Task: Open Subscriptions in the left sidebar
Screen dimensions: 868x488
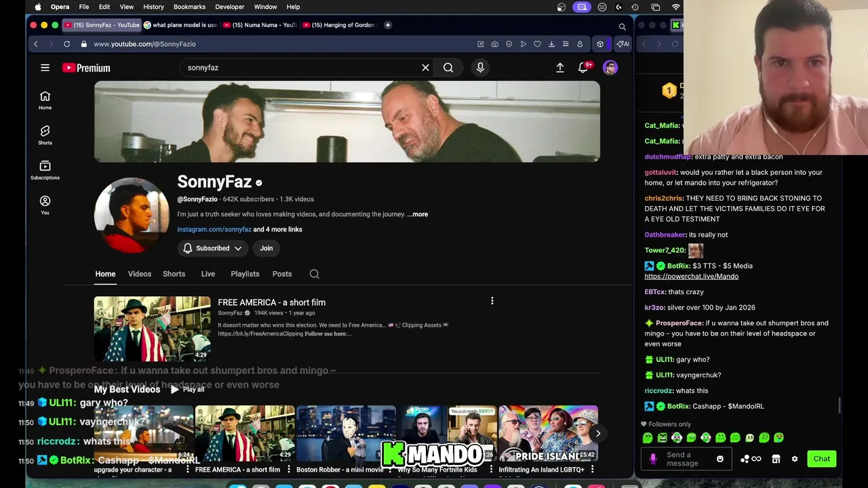Action: (45, 170)
